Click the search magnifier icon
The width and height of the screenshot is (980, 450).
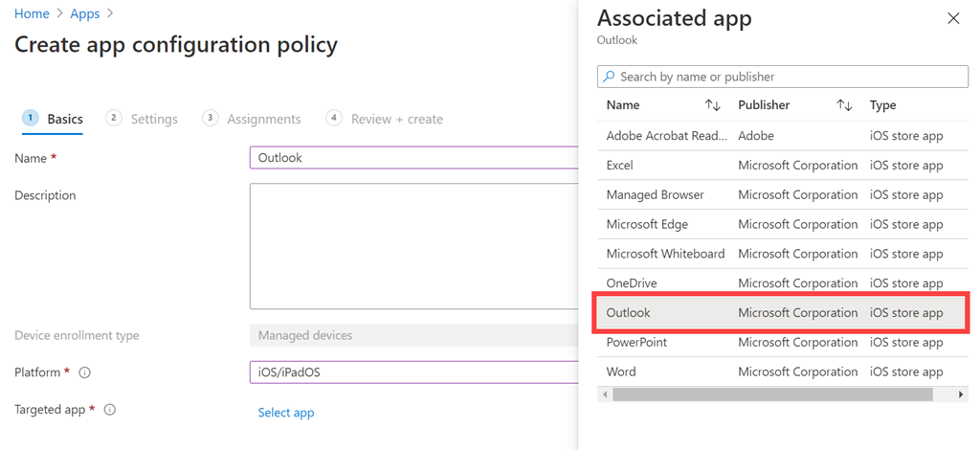[609, 77]
